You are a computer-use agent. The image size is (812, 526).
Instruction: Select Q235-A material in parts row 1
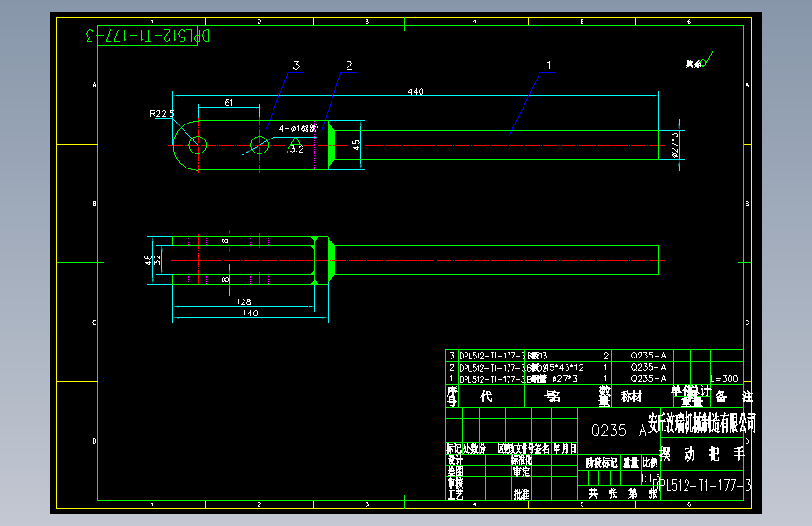coord(648,379)
